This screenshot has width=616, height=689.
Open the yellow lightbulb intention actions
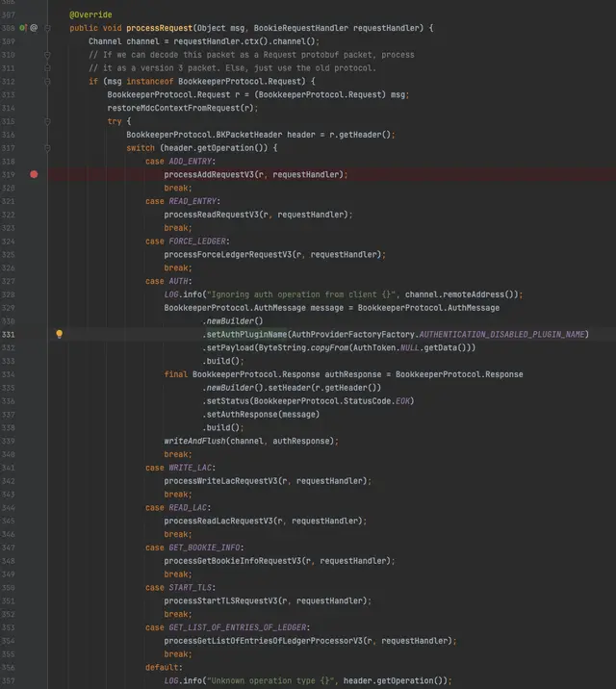tap(59, 334)
